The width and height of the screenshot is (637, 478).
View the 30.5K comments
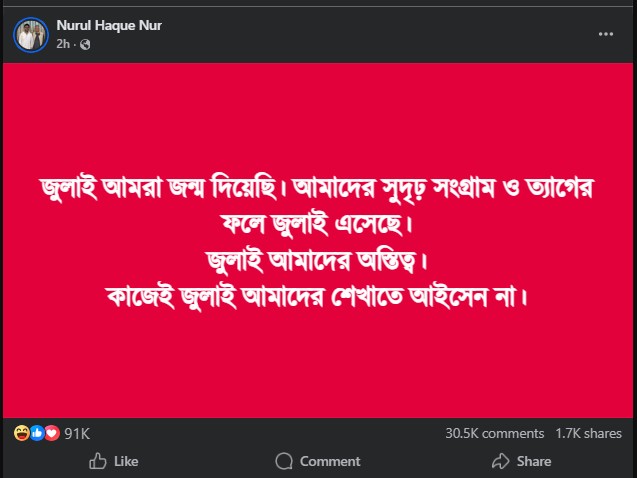click(x=494, y=433)
